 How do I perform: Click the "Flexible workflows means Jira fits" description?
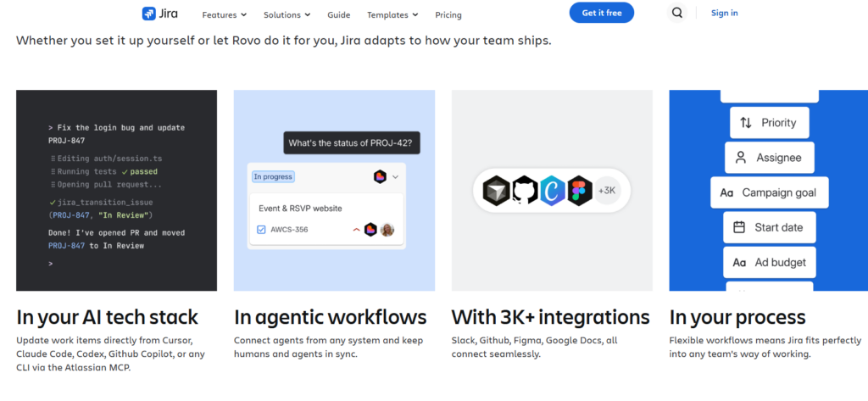point(765,347)
